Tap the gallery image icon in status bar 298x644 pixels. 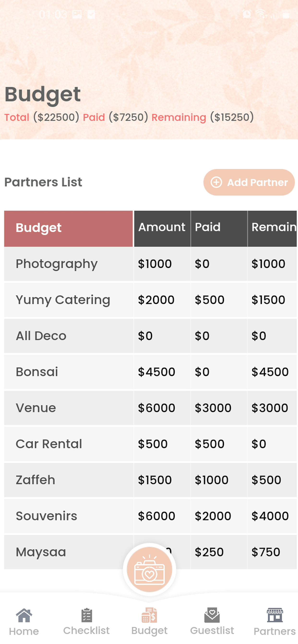click(77, 14)
